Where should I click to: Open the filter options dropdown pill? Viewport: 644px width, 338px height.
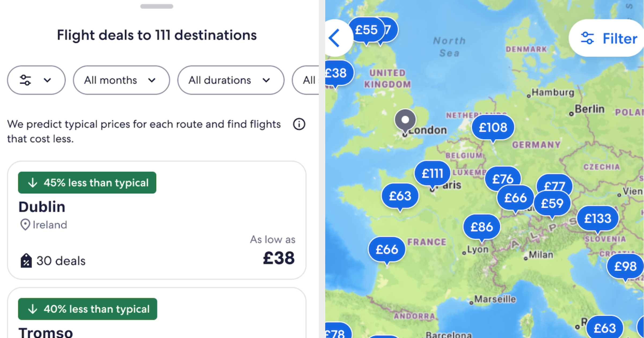(x=36, y=80)
